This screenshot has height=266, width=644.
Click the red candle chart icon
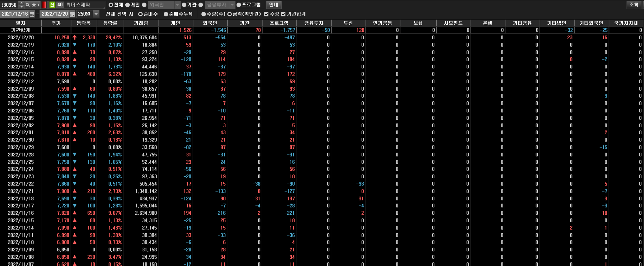click(44, 5)
